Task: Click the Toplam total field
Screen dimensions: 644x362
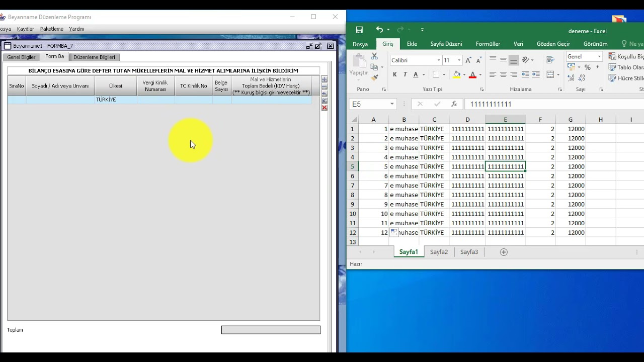Action: pyautogui.click(x=271, y=330)
